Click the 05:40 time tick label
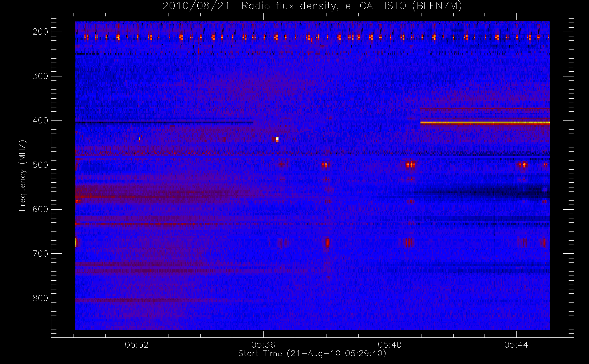Viewport: 589px width, 364px height. pos(390,345)
